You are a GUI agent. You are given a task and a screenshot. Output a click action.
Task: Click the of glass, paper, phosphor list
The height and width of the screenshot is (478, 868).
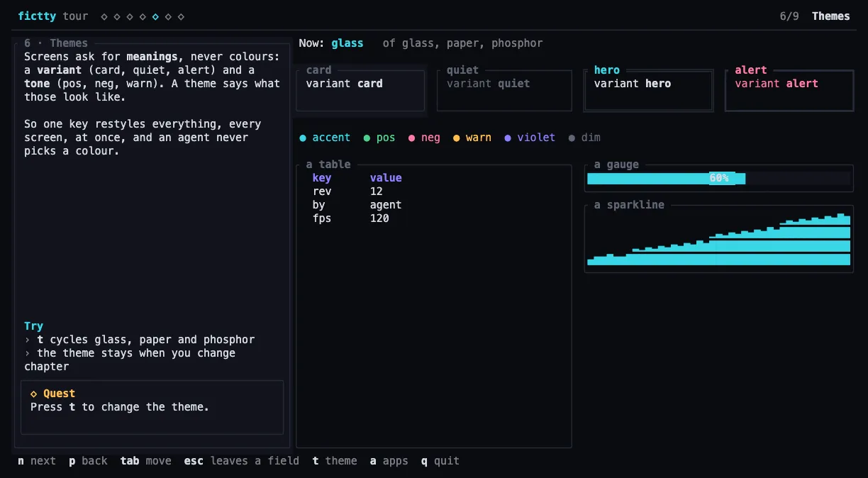[x=463, y=43]
